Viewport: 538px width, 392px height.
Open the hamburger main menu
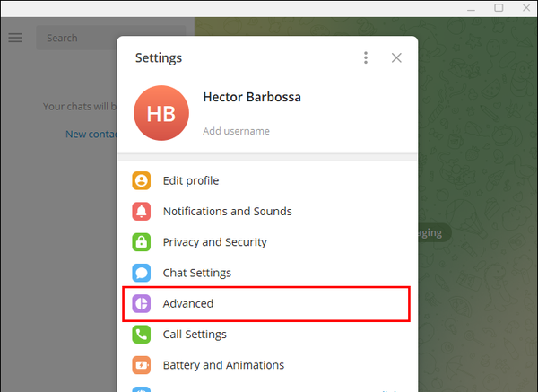(15, 38)
